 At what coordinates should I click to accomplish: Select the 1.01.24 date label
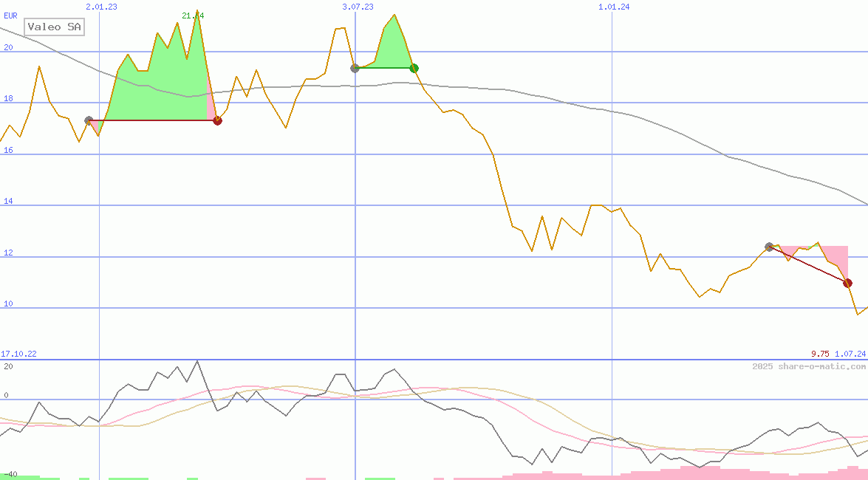[614, 7]
